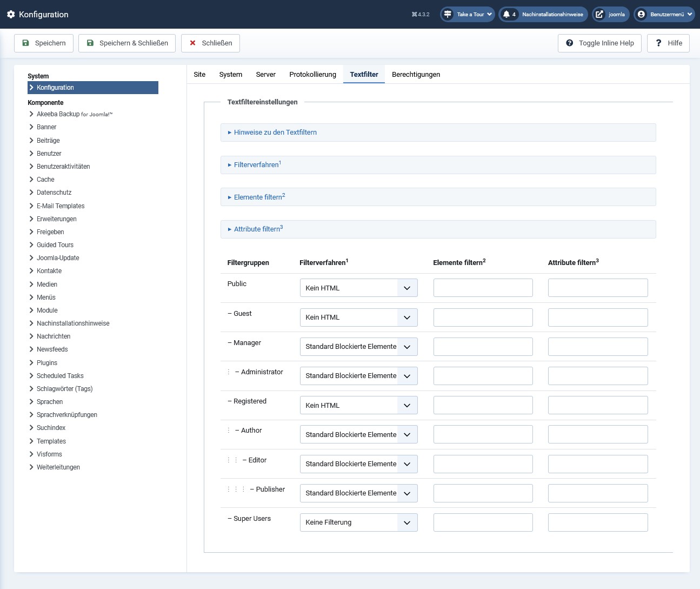Click the save disk icon on Speichern
The height and width of the screenshot is (589, 700).
tap(25, 43)
